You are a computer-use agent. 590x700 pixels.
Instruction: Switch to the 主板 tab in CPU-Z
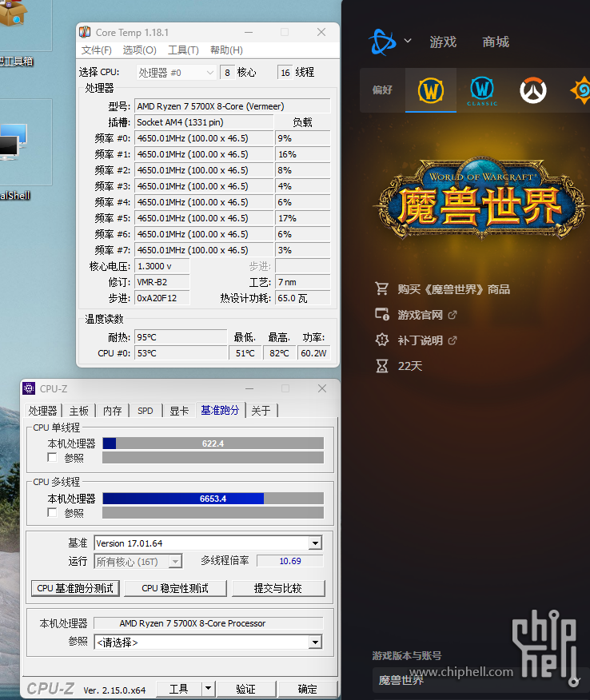(x=79, y=411)
